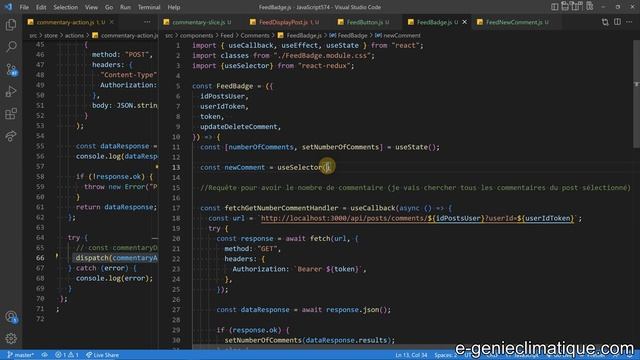Open customize layout icon

pyautogui.click(x=589, y=7)
